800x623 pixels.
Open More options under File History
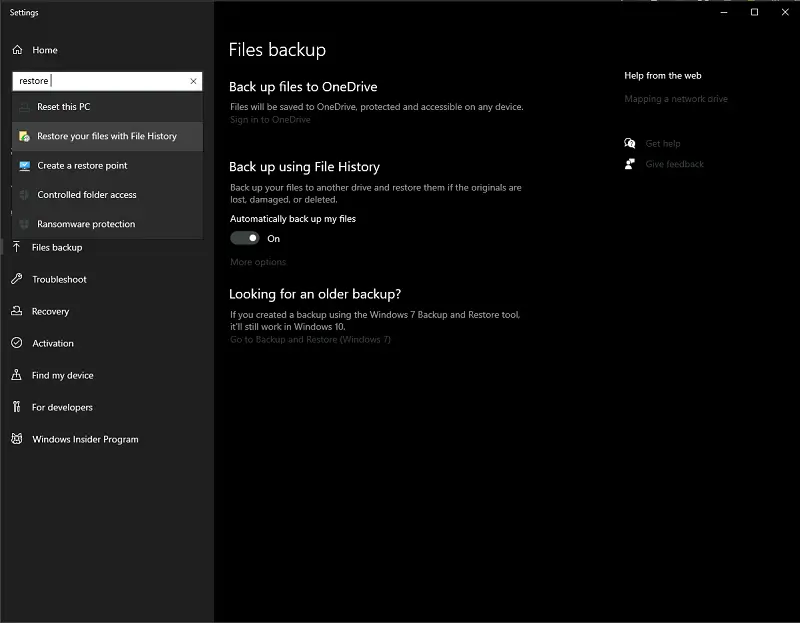coord(258,262)
